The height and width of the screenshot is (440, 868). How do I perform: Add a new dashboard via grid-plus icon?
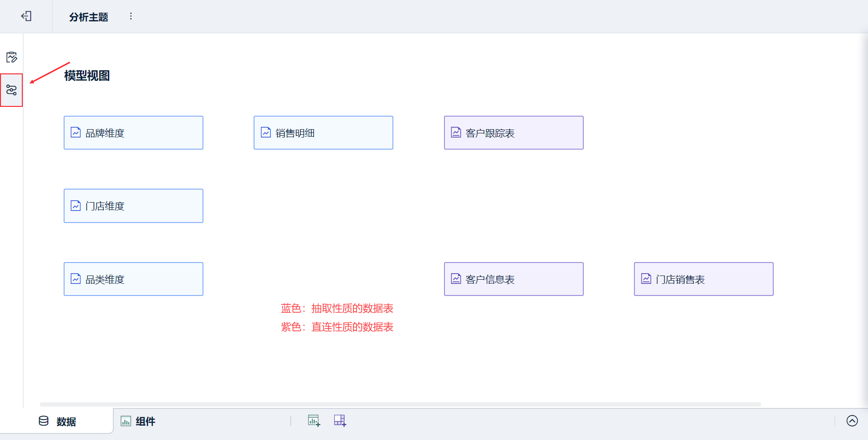click(x=340, y=420)
